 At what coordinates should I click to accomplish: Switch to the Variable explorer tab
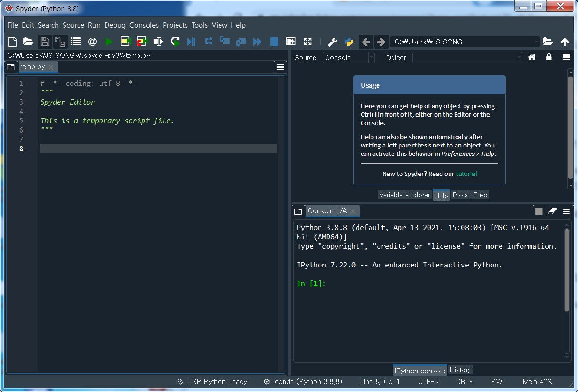pos(405,195)
